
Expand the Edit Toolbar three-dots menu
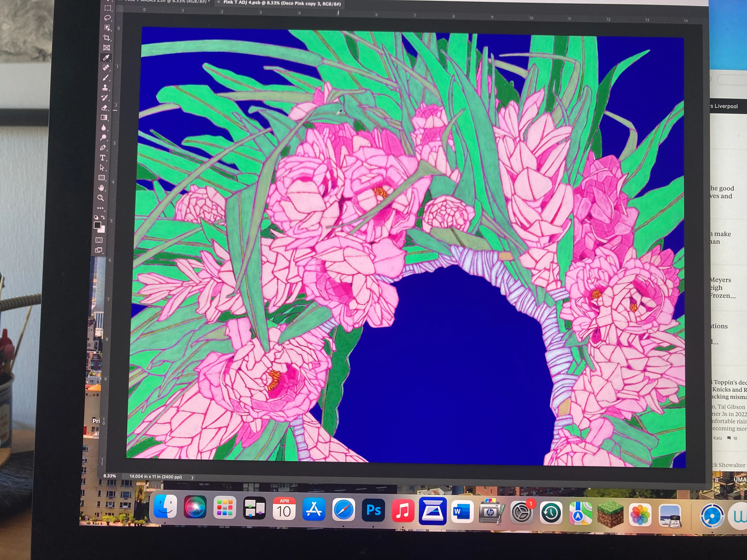(100, 208)
